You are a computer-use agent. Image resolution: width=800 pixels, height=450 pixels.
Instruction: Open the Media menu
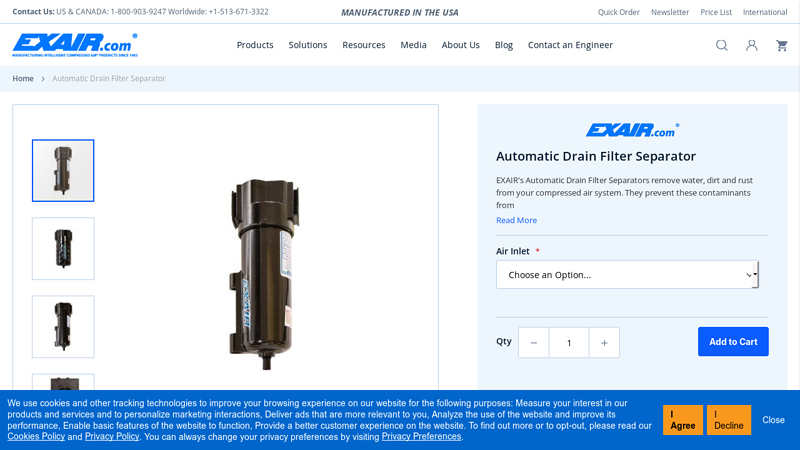pos(413,45)
